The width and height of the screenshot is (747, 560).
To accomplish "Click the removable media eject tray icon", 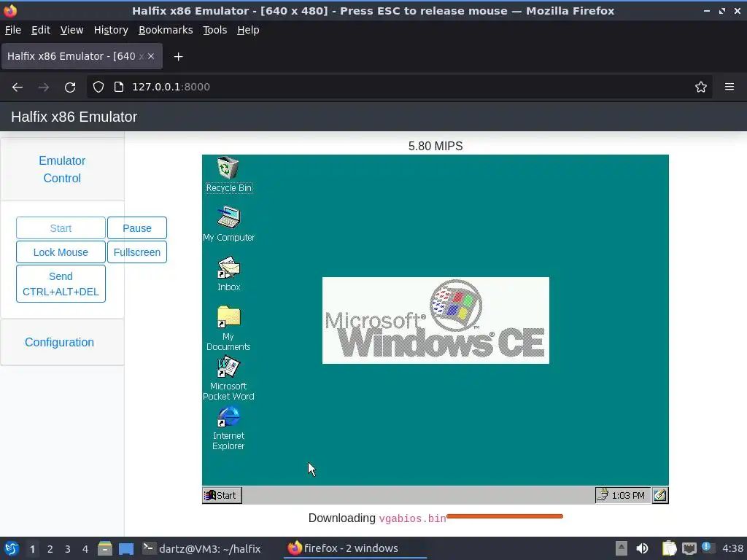I will (x=622, y=548).
